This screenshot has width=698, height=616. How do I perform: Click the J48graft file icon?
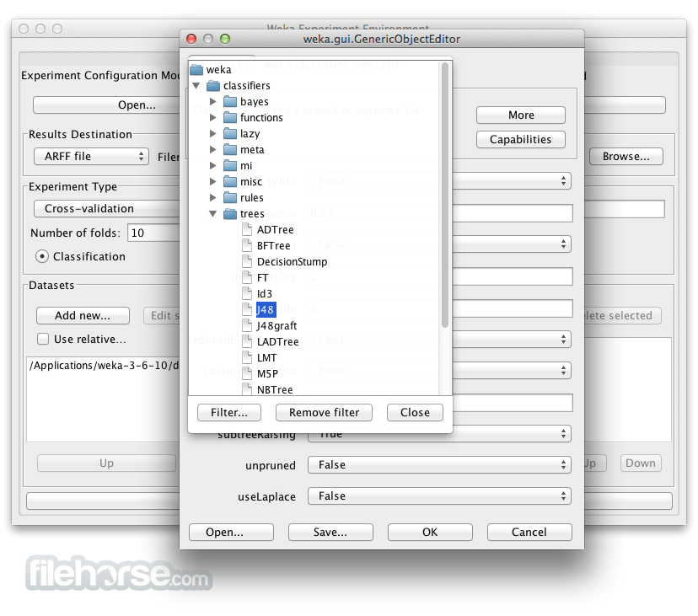pyautogui.click(x=247, y=326)
